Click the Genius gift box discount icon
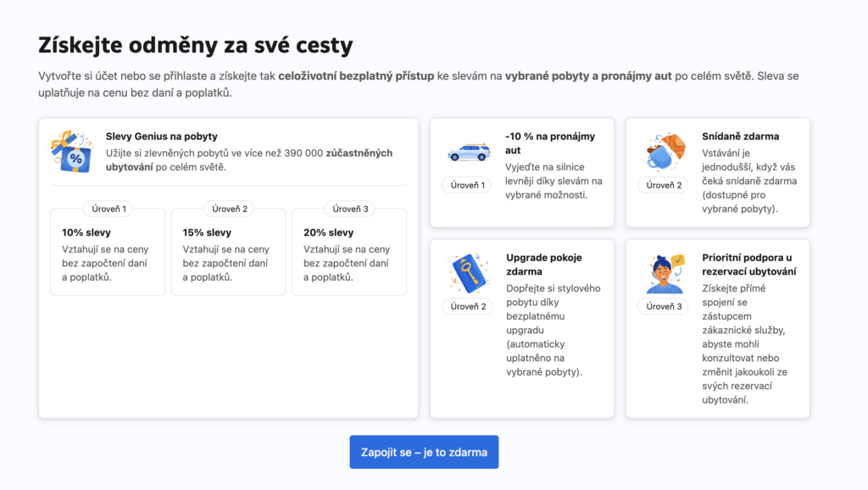This screenshot has height=490, width=868. 71,153
